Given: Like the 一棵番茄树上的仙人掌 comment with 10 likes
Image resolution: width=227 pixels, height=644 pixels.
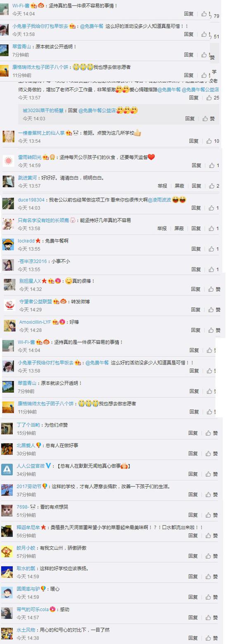Looking at the screenshot, I should point(209,141).
